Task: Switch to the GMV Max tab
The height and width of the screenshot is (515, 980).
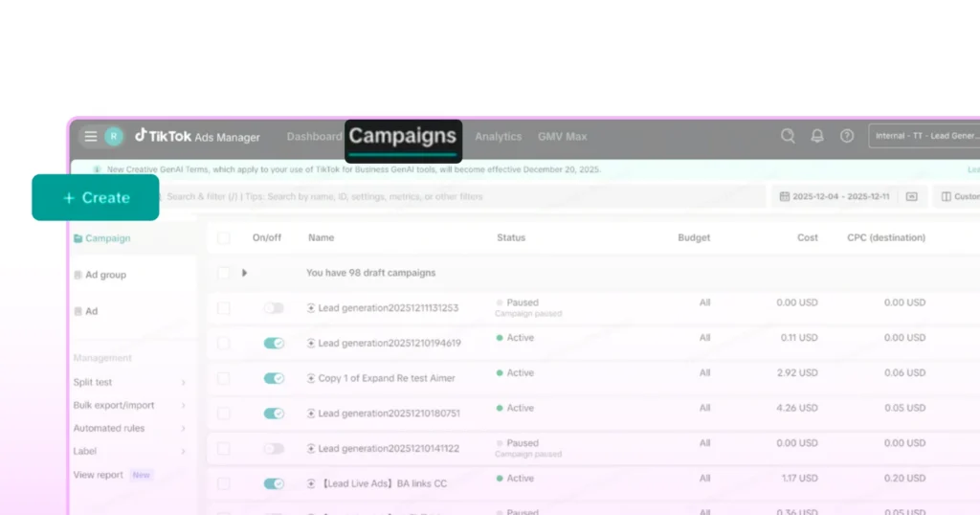Action: tap(563, 136)
